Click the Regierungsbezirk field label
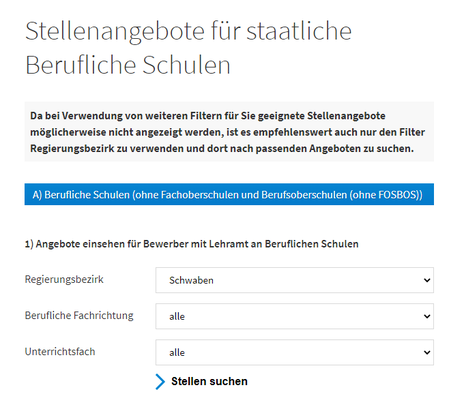Screen dimensions: 464x409 pyautogui.click(x=64, y=279)
